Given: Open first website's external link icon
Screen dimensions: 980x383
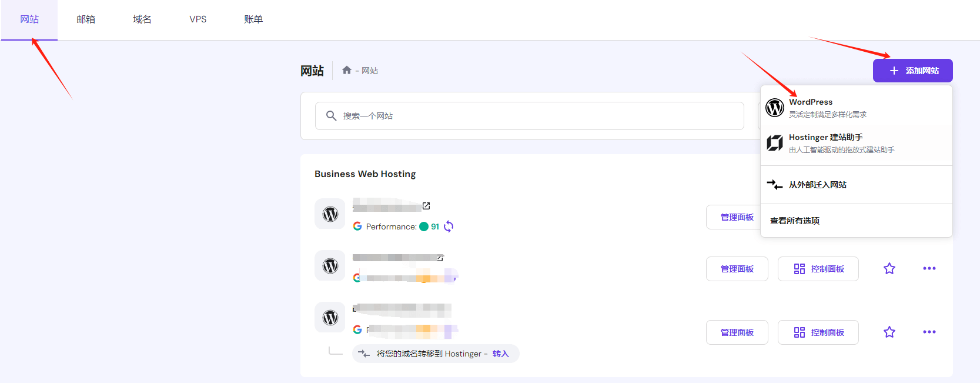Looking at the screenshot, I should 426,206.
